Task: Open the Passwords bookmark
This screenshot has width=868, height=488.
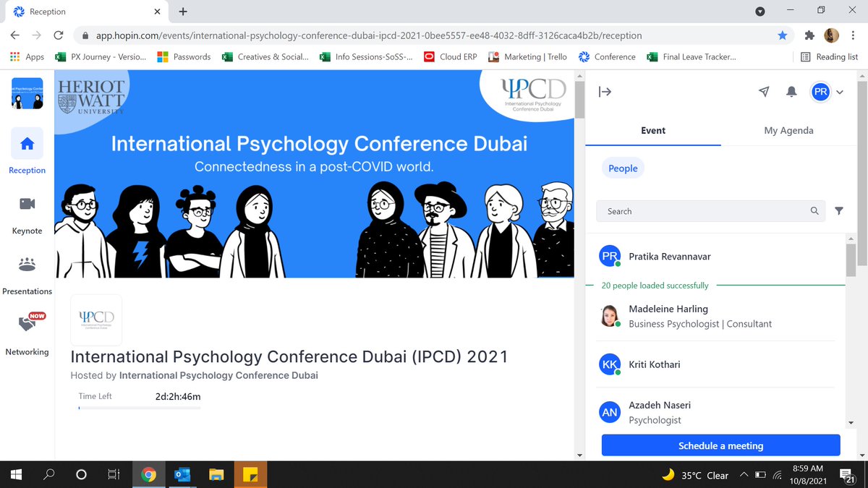Action: tap(184, 56)
